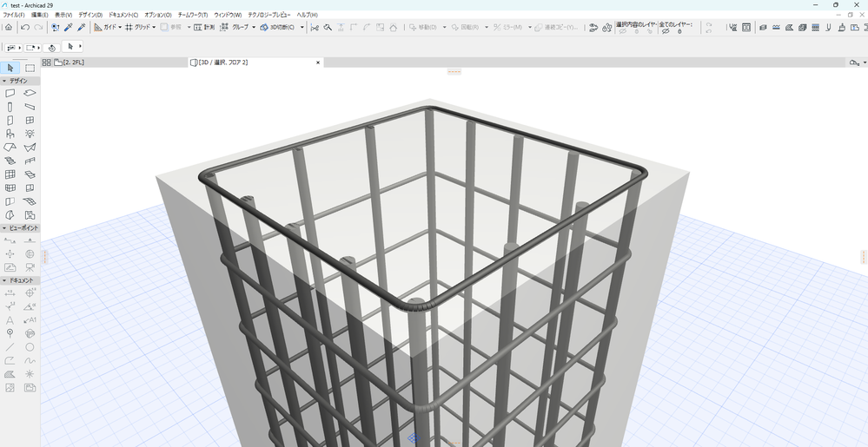Open the ガイド dropdown arrow

pyautogui.click(x=120, y=27)
